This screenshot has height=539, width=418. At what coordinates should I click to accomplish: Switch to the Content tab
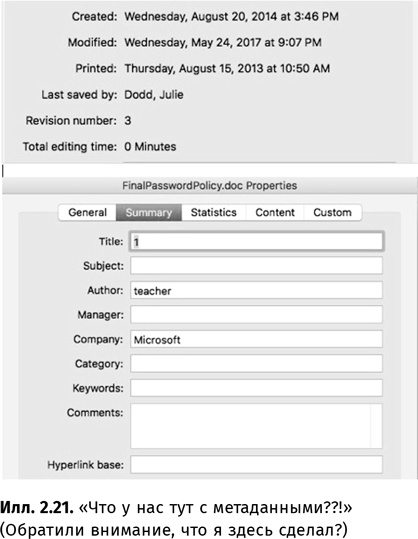click(x=275, y=212)
